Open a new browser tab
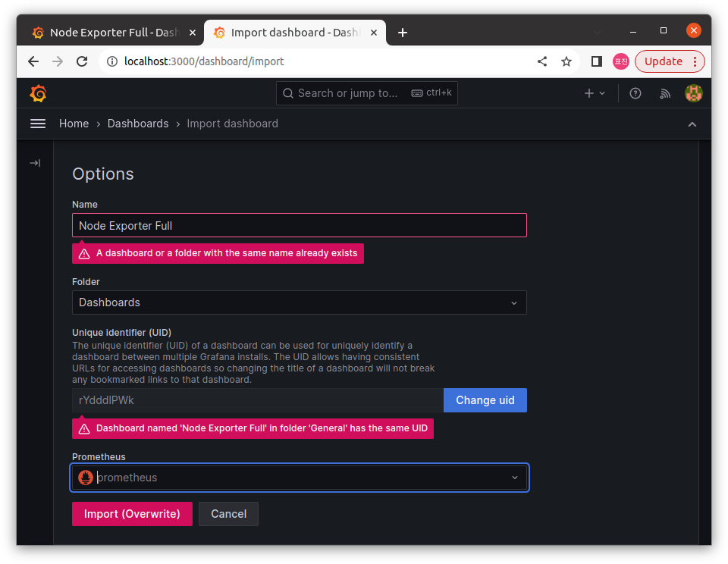Screen dimensions: 728x564 [403, 33]
